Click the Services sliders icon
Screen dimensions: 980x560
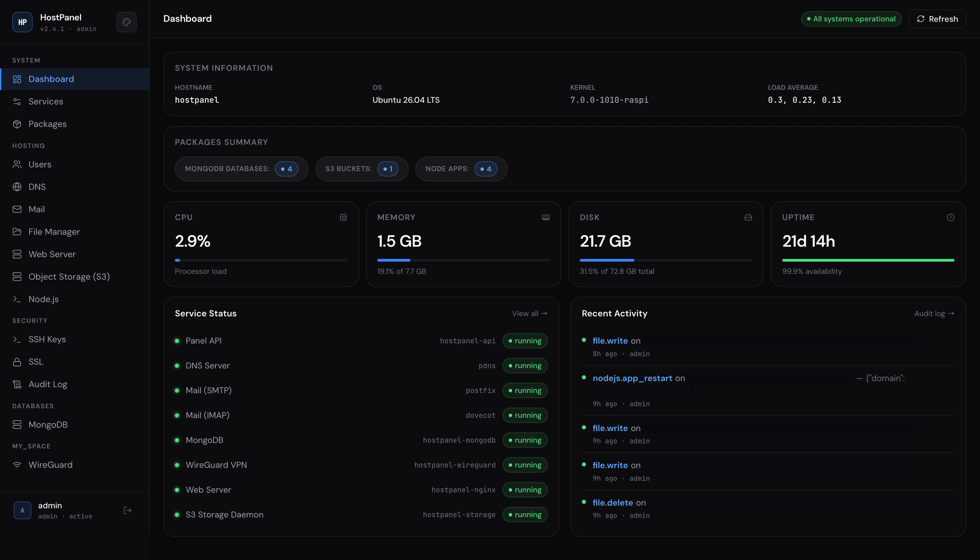[17, 101]
